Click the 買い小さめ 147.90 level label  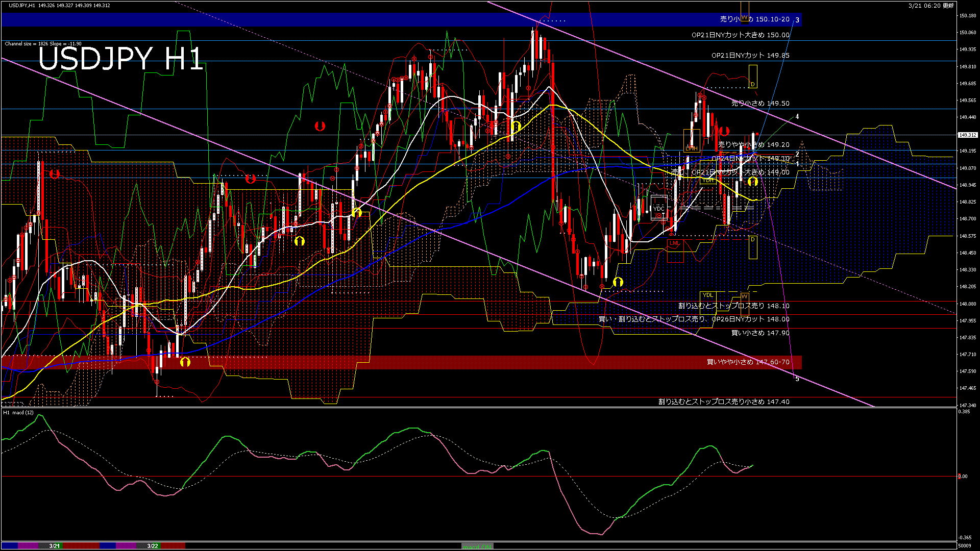point(760,333)
